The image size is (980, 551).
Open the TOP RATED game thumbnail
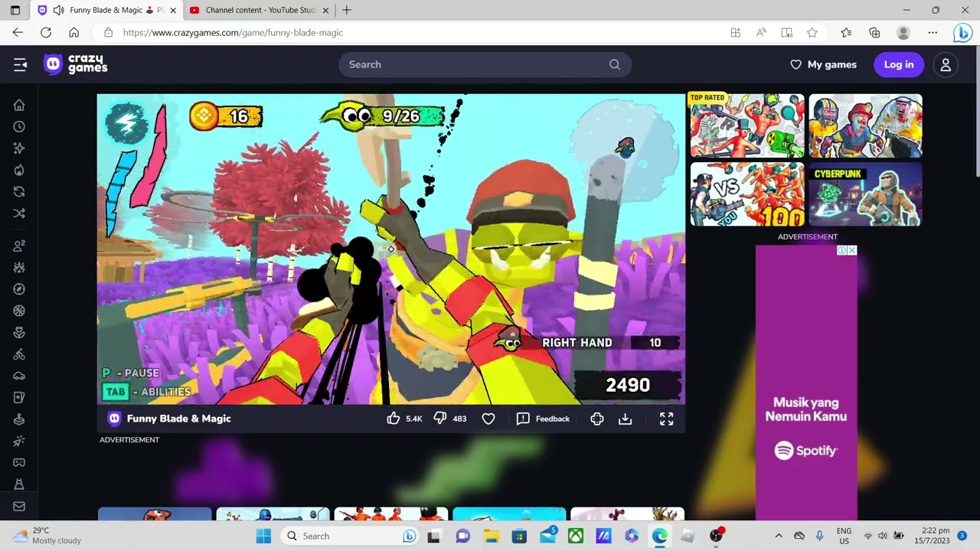pos(747,126)
